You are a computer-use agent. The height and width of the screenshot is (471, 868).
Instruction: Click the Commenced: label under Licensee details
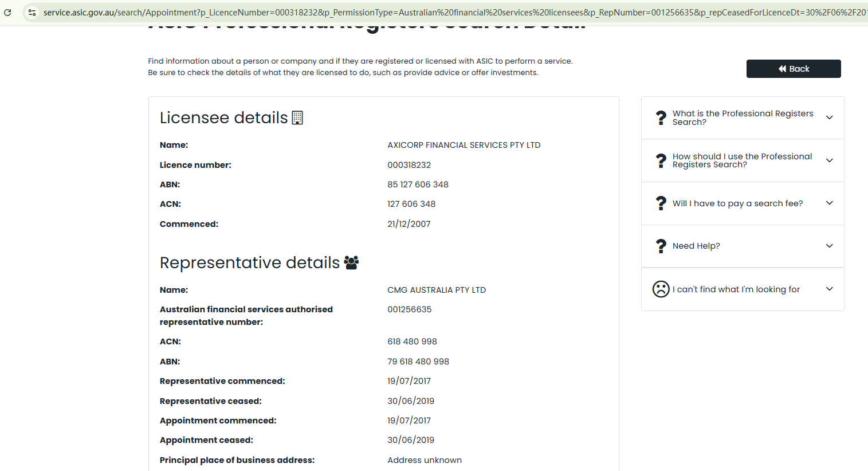(189, 224)
